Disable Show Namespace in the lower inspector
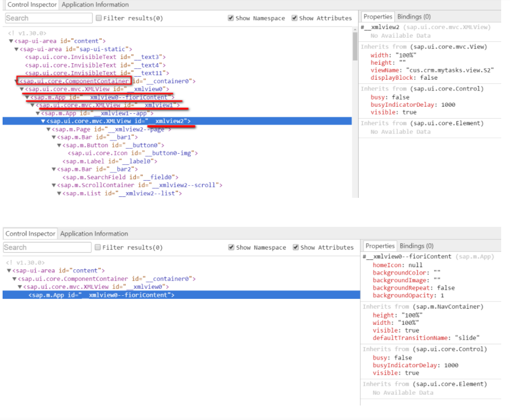The height and width of the screenshot is (420, 510). (x=230, y=247)
